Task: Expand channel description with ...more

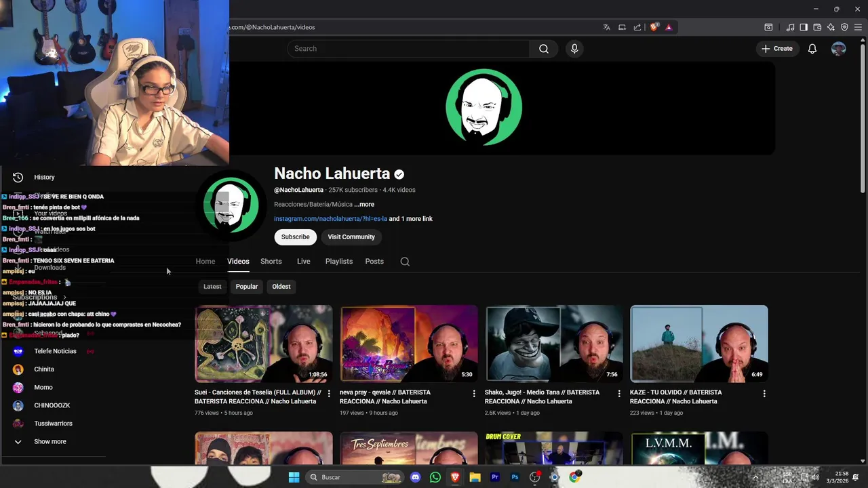Action: coord(364,204)
